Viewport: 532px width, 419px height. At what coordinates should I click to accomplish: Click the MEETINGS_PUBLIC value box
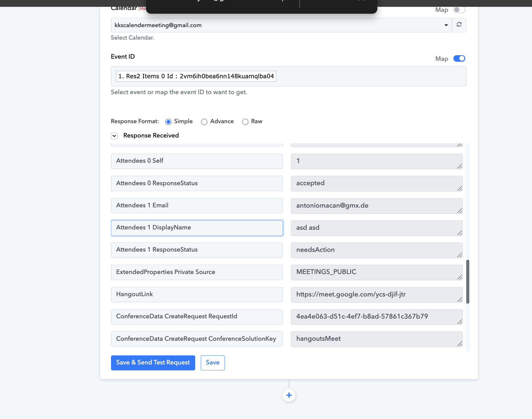pos(377,272)
